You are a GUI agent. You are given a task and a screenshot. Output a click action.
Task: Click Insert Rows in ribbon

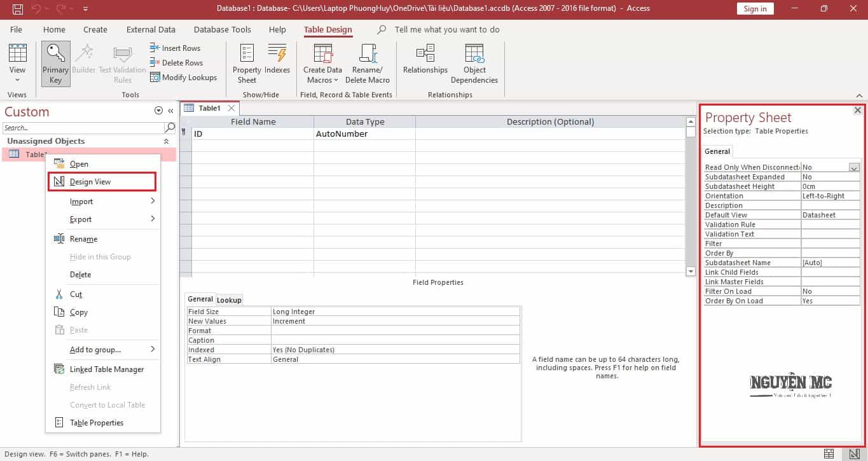point(175,48)
